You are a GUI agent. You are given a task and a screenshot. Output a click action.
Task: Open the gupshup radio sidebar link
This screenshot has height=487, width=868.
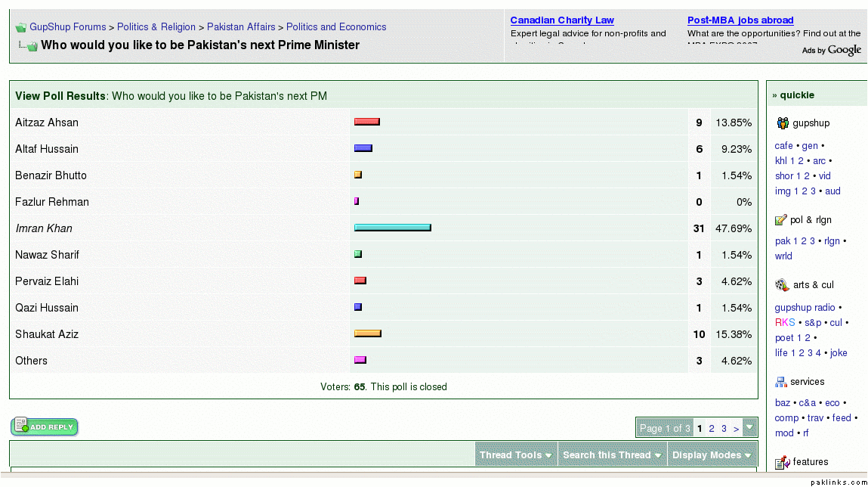coord(805,308)
